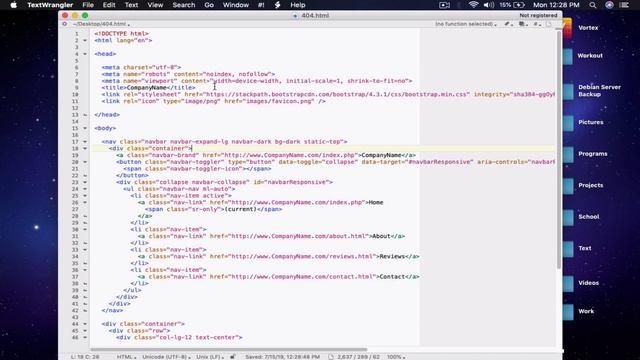Open the Scripts menu icon

coord(278,5)
